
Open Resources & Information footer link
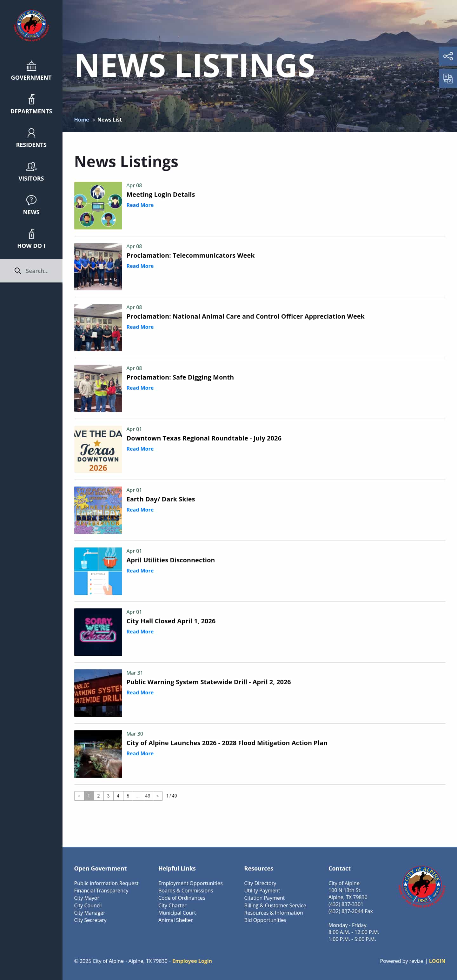274,912
